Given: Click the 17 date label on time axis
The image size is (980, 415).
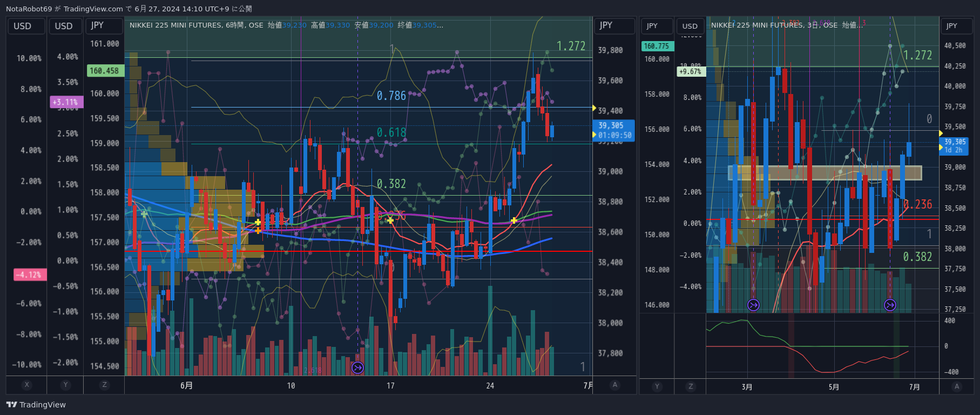Looking at the screenshot, I should click(x=390, y=385).
